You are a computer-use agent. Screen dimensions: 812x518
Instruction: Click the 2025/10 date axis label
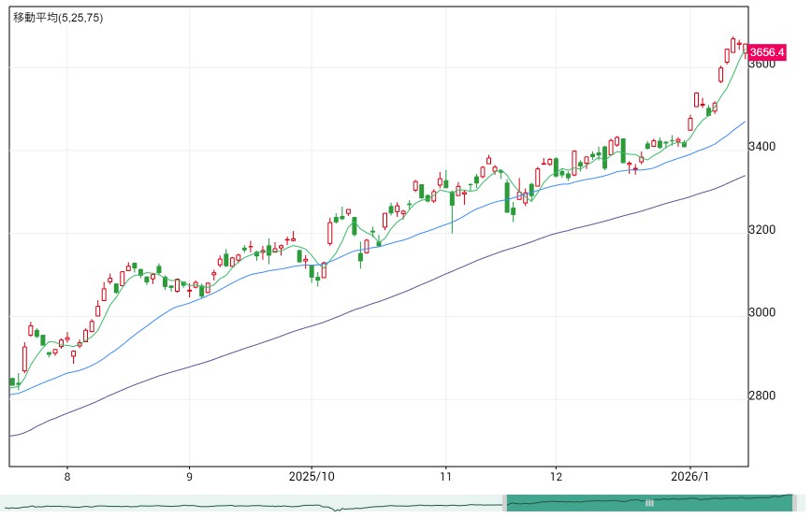tap(312, 477)
